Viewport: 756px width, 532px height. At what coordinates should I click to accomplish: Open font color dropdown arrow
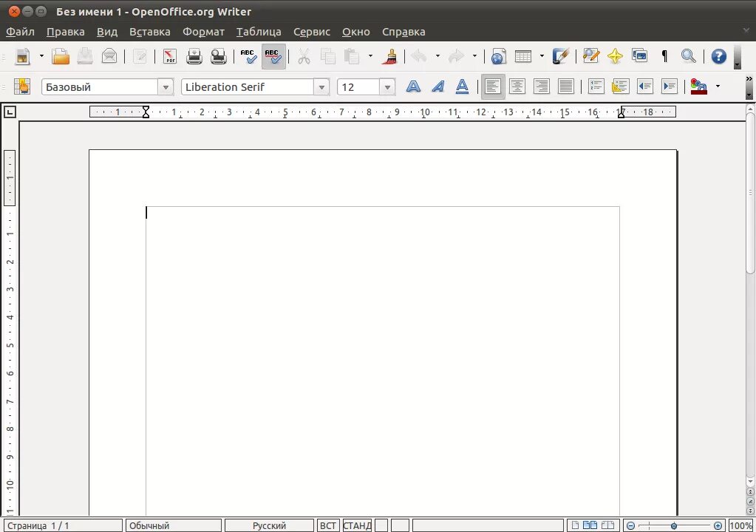718,86
